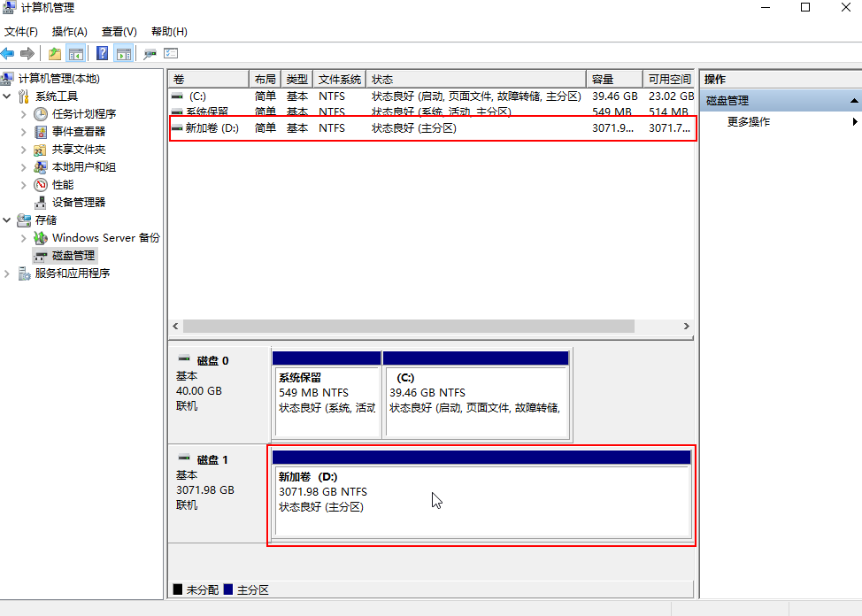Toggle the show/hide console tree icon

click(76, 53)
